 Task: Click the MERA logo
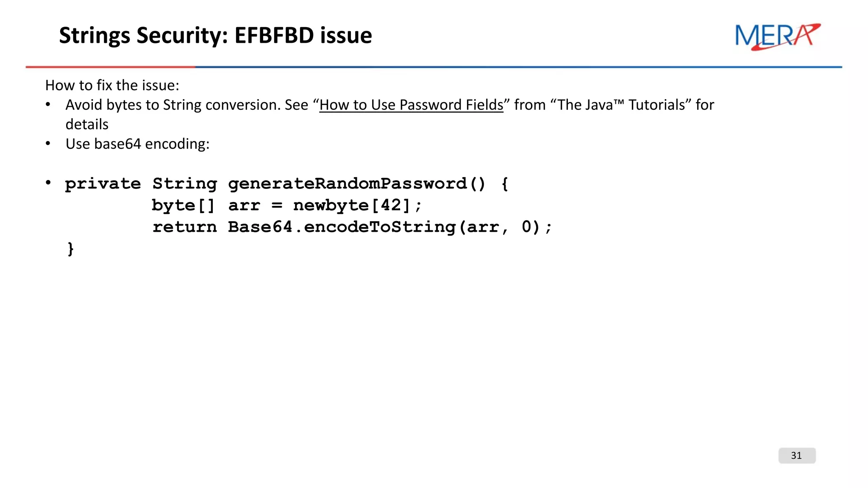click(x=778, y=37)
